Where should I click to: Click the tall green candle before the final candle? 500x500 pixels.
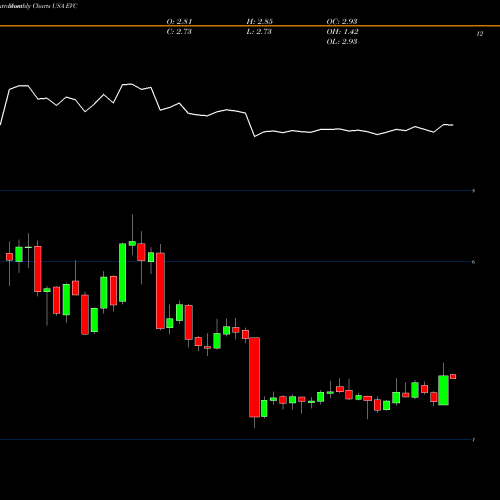(443, 390)
